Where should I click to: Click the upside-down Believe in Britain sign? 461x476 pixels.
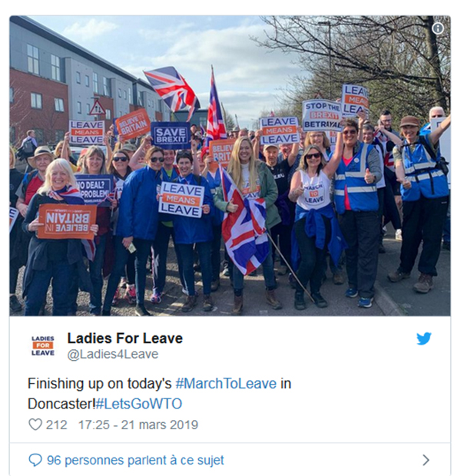pyautogui.click(x=67, y=221)
